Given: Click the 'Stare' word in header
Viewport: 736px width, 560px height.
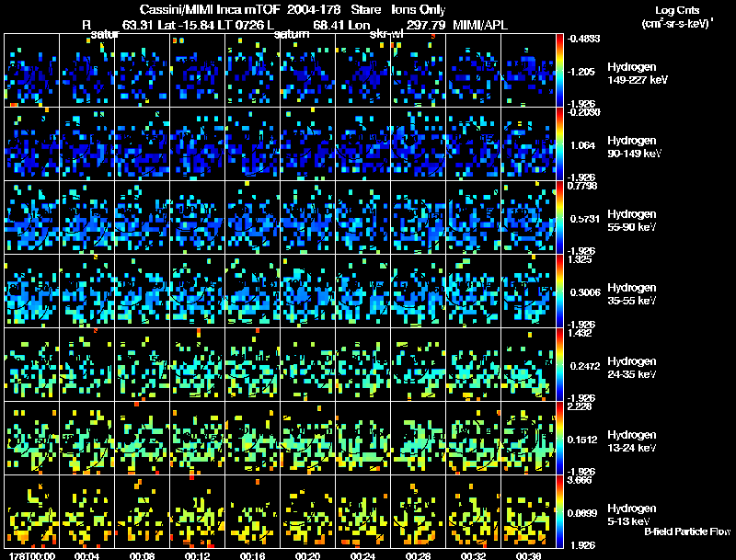Looking at the screenshot, I should [365, 10].
